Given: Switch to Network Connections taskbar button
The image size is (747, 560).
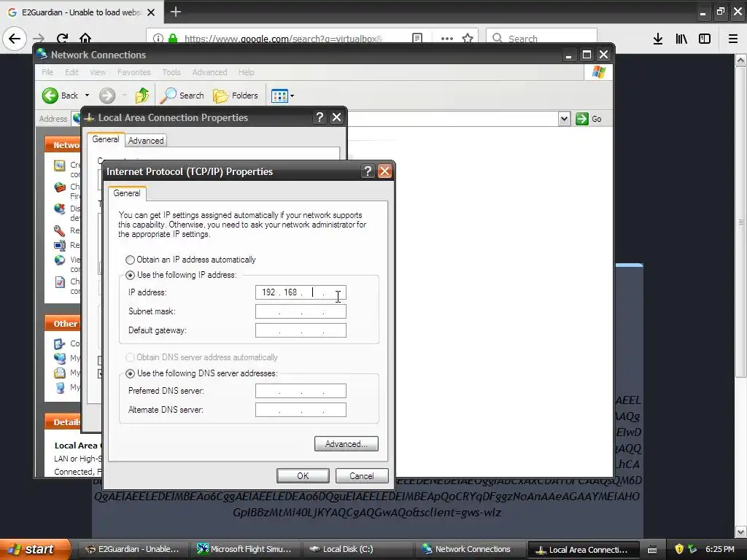Looking at the screenshot, I should [x=471, y=550].
